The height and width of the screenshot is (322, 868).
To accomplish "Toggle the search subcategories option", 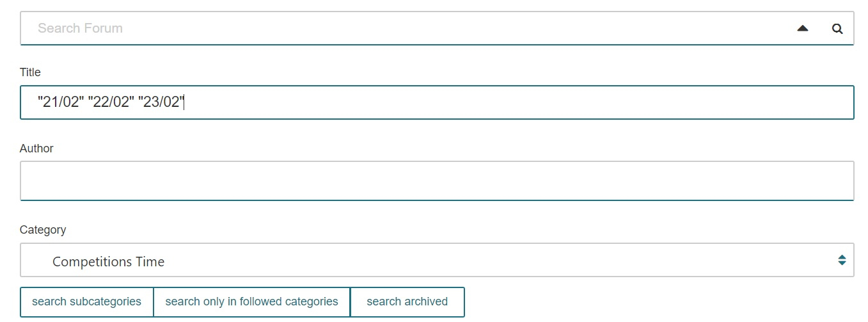I will pos(86,302).
